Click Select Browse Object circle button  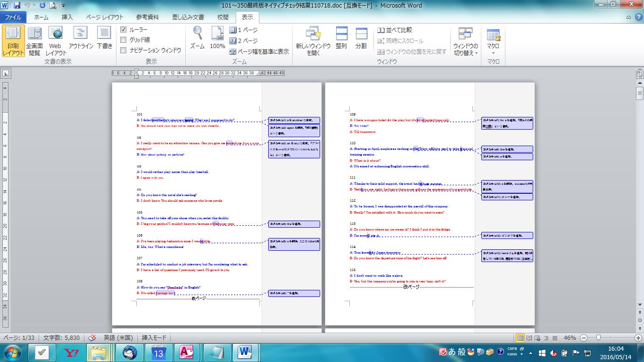tap(640, 321)
